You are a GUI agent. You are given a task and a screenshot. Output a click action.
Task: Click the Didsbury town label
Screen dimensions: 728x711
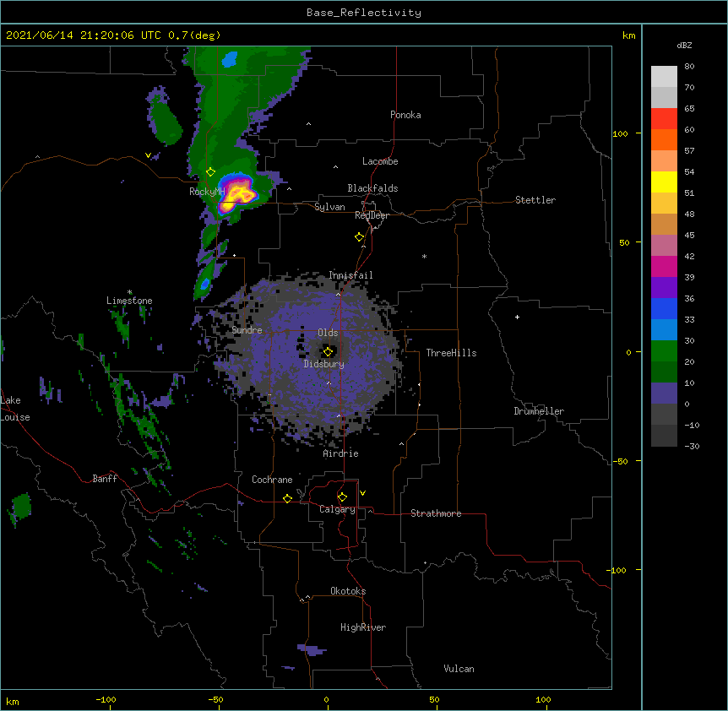pos(324,364)
